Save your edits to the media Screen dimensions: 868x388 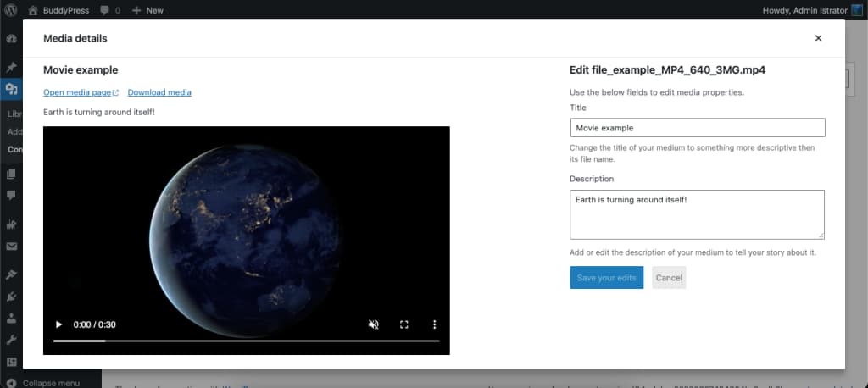pos(606,278)
